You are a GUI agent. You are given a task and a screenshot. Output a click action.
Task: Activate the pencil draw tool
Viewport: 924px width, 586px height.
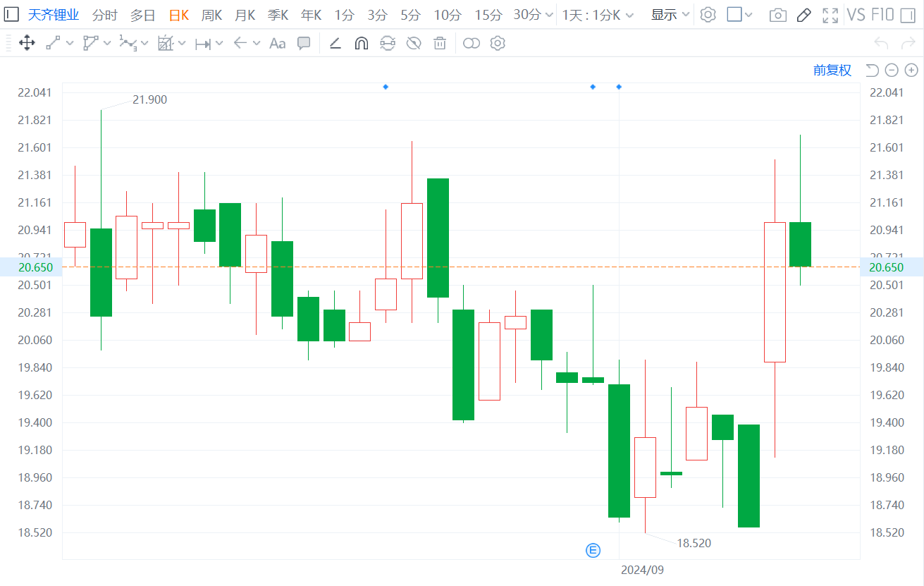(x=803, y=15)
